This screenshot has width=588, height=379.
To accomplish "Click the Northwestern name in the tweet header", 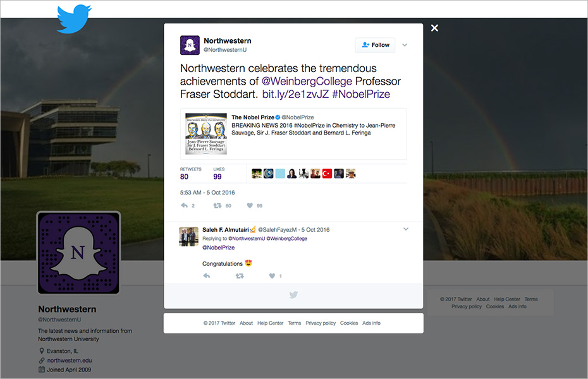I will pos(228,41).
